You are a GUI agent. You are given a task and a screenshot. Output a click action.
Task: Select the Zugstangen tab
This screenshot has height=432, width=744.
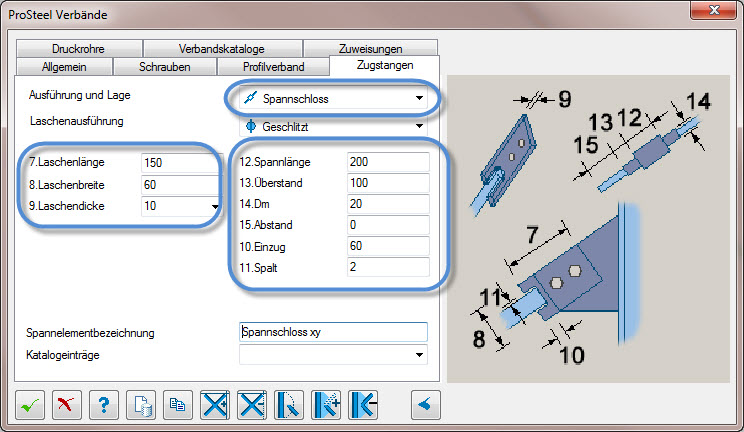[385, 66]
